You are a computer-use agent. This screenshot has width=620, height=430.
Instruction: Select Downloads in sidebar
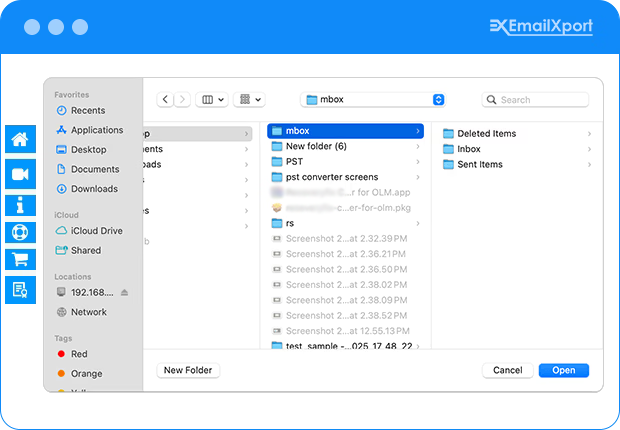point(87,189)
